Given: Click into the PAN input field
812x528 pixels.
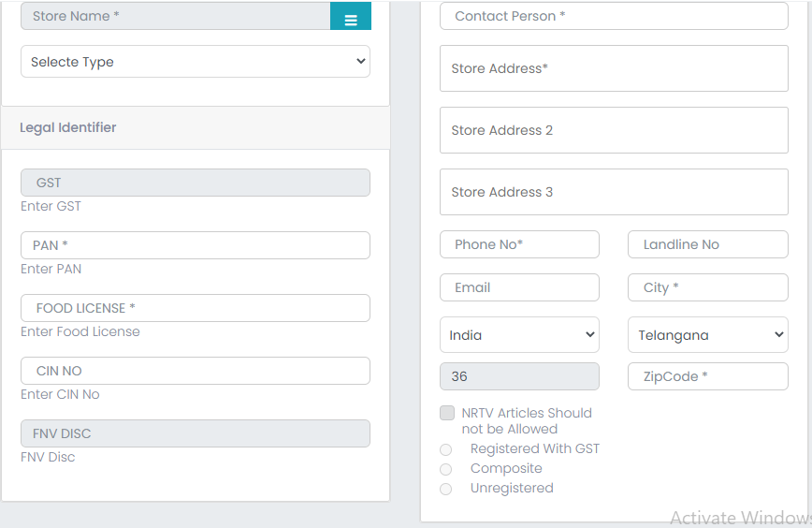Looking at the screenshot, I should 196,245.
